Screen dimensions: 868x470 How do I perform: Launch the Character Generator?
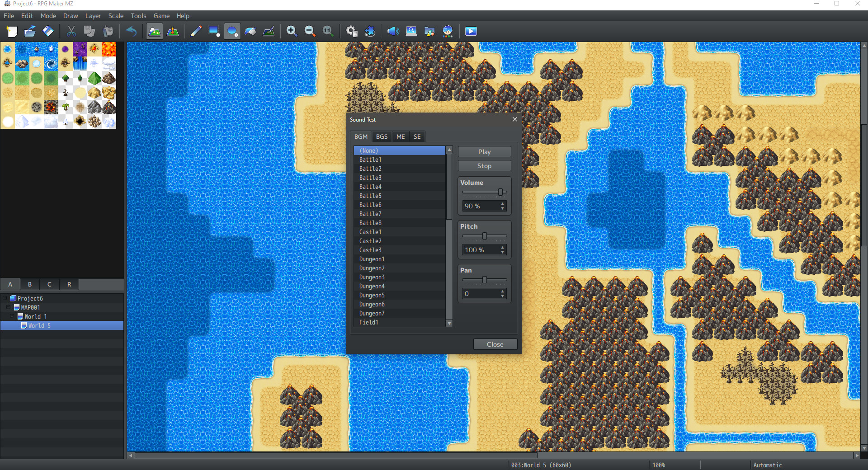click(448, 31)
